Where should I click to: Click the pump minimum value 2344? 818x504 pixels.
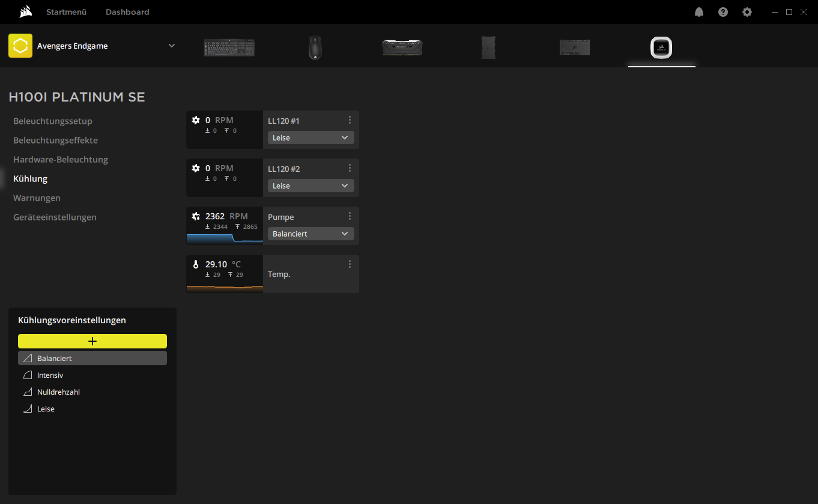click(220, 227)
